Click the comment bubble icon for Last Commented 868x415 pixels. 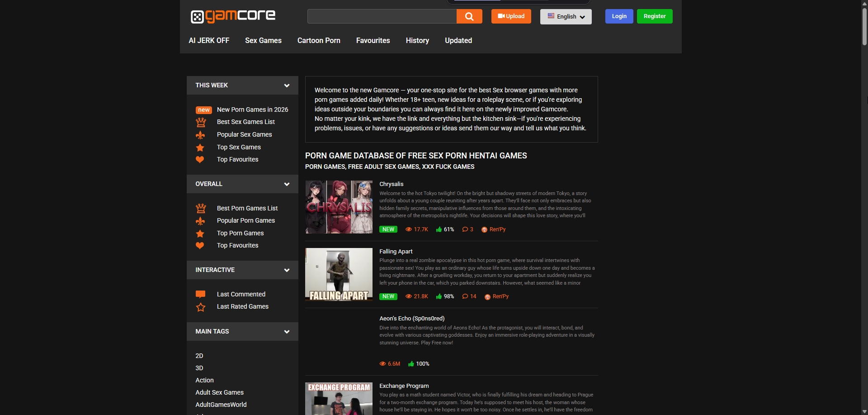point(200,294)
